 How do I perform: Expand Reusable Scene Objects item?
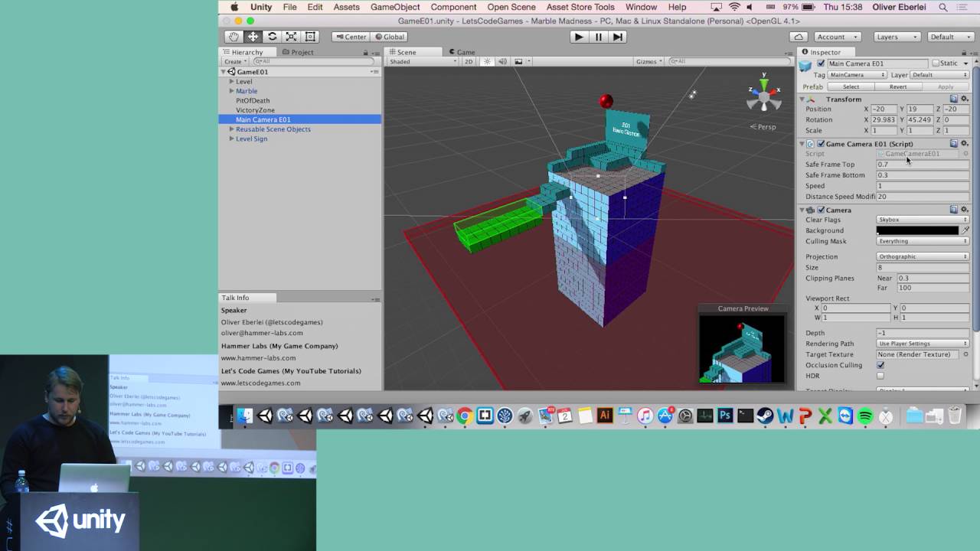(232, 129)
